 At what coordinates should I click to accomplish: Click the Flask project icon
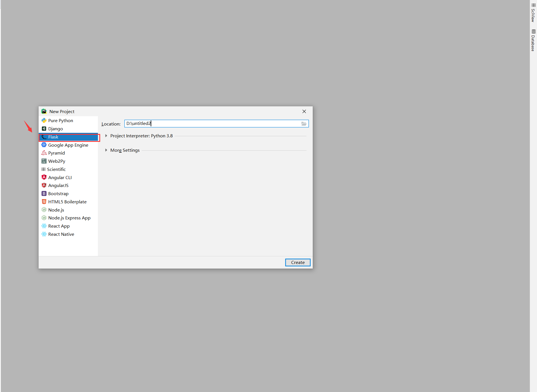click(44, 137)
